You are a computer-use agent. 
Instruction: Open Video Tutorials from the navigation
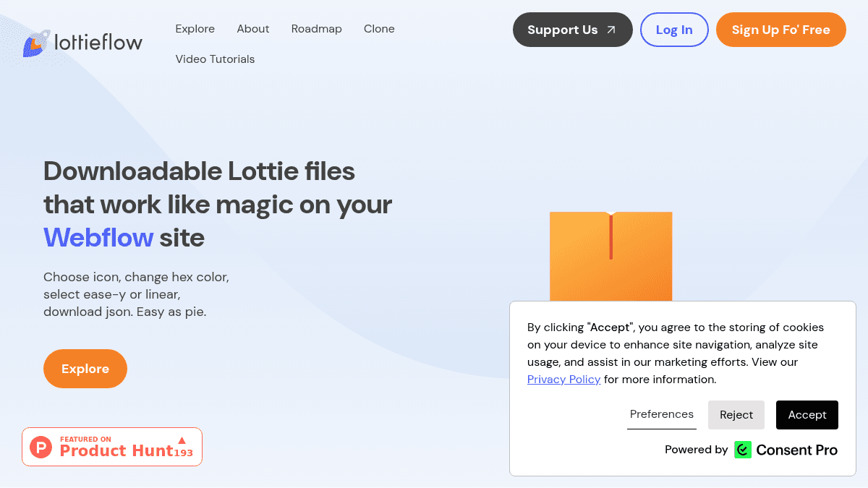215,59
